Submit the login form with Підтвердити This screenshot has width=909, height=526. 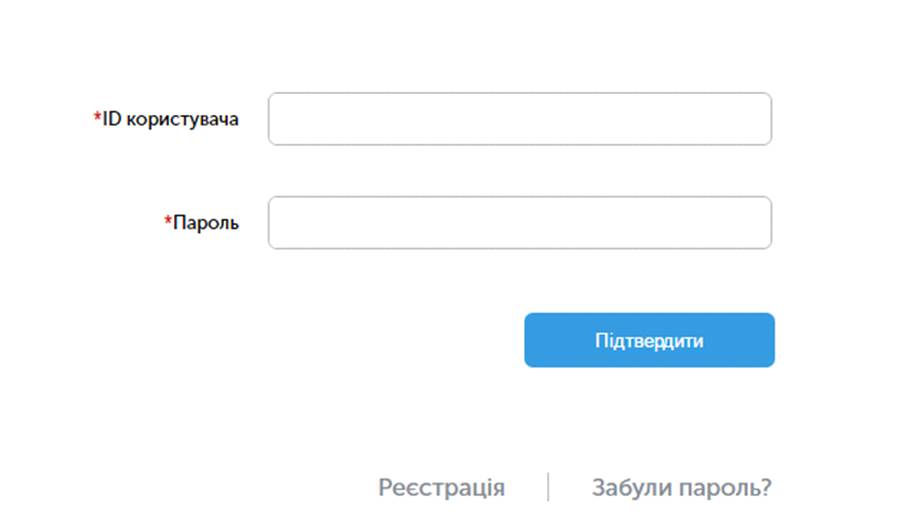coord(649,340)
